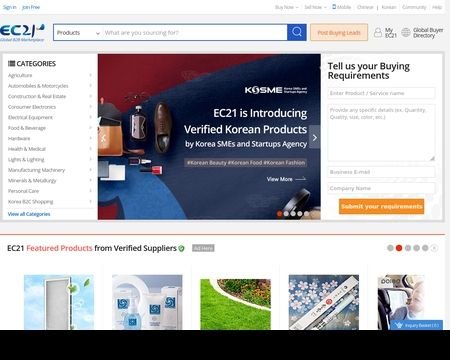Advance banner with right arrow
Screen dimensions: 450x360
[314, 137]
